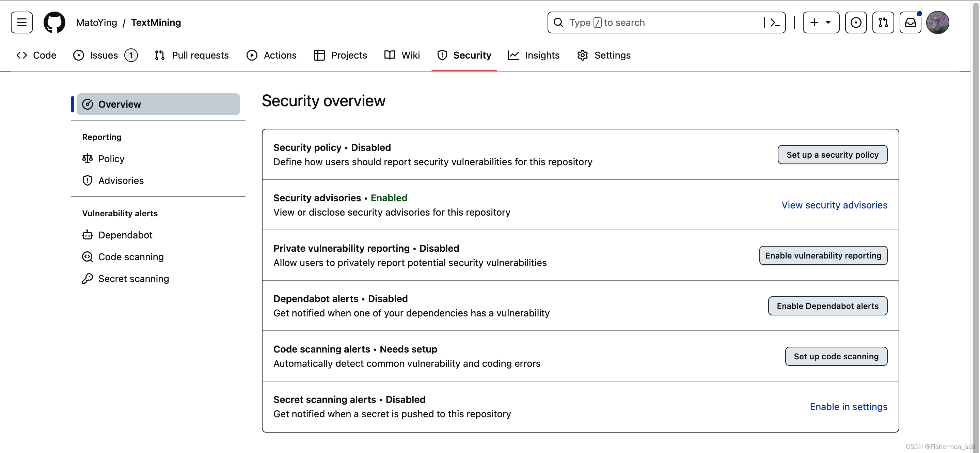Click 'Enable in settings' link
Screen dimensions: 980x453
click(x=848, y=407)
